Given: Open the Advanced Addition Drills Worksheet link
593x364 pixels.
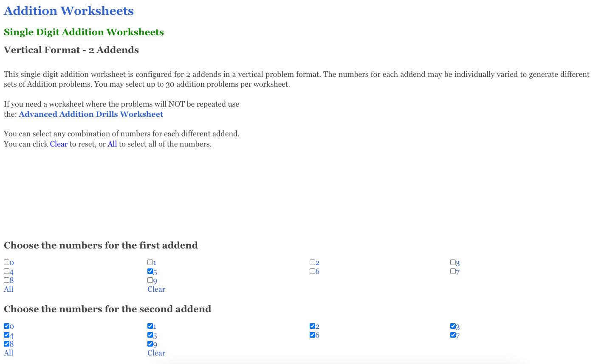Looking at the screenshot, I should 92,114.
